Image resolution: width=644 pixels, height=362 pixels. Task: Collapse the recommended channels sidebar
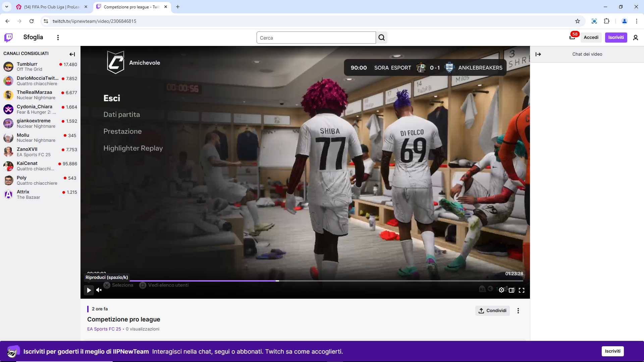pyautogui.click(x=72, y=54)
